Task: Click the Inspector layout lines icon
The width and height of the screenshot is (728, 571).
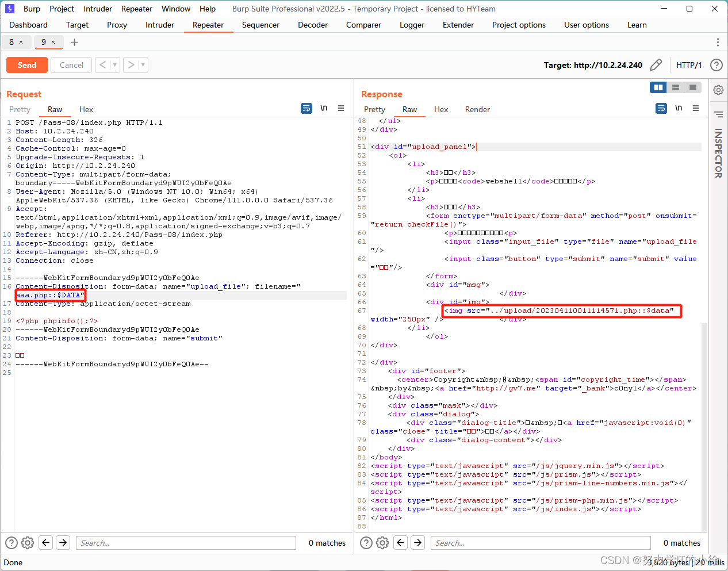Action: point(718,114)
